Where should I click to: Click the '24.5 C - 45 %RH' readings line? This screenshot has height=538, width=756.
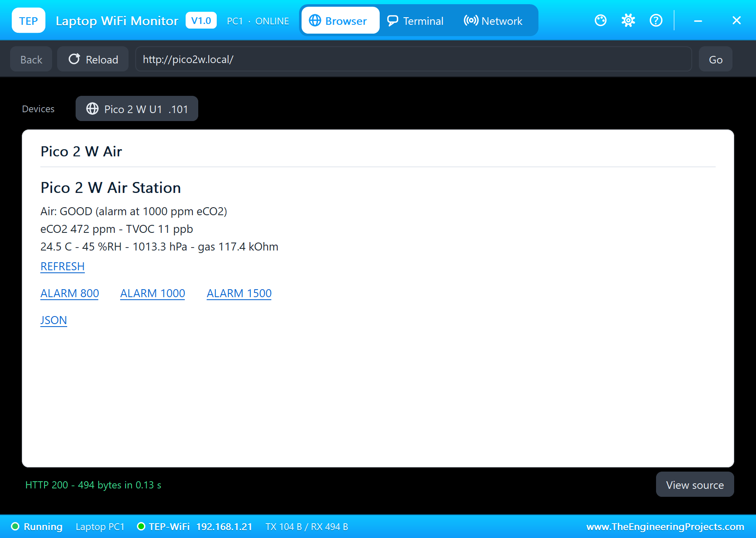159,246
